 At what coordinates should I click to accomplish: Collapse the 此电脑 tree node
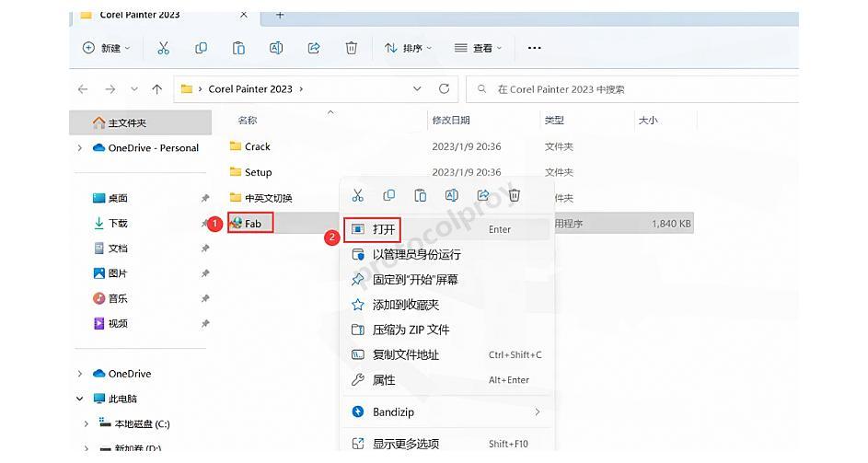coord(80,399)
